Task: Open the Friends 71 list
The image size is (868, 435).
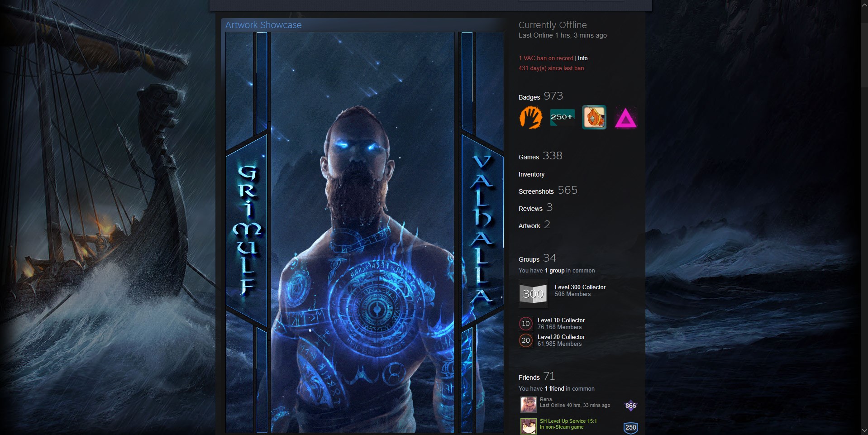Action: click(537, 376)
